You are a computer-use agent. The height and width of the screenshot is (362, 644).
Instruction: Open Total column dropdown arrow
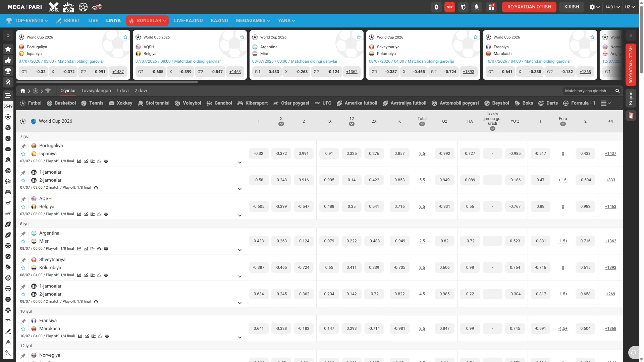(422, 124)
